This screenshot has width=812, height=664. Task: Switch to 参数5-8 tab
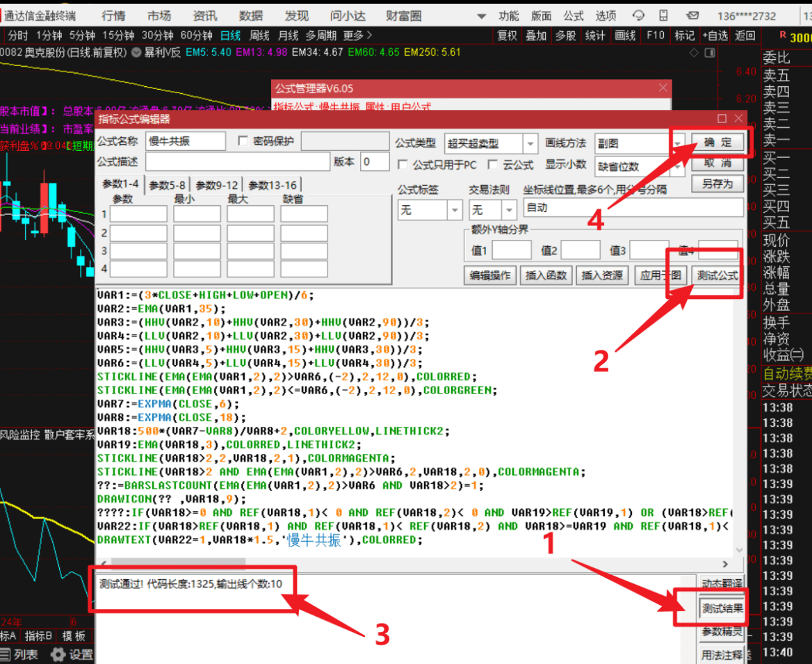(167, 185)
